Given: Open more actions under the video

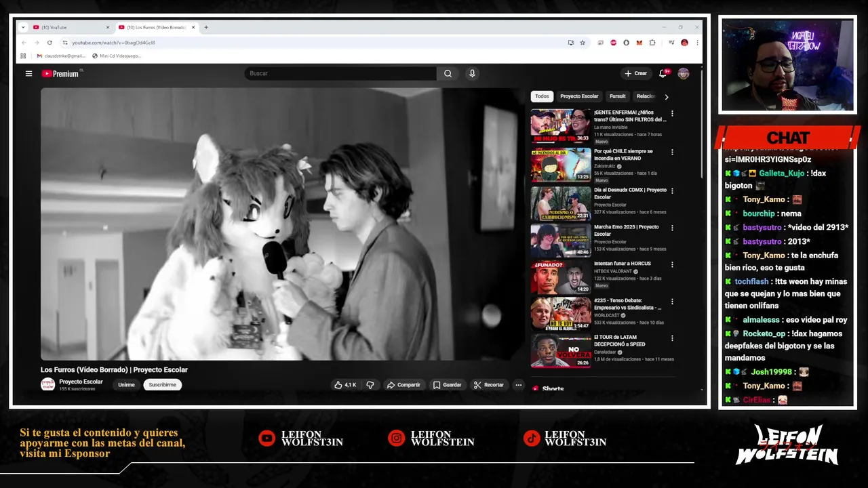Looking at the screenshot, I should coord(518,385).
